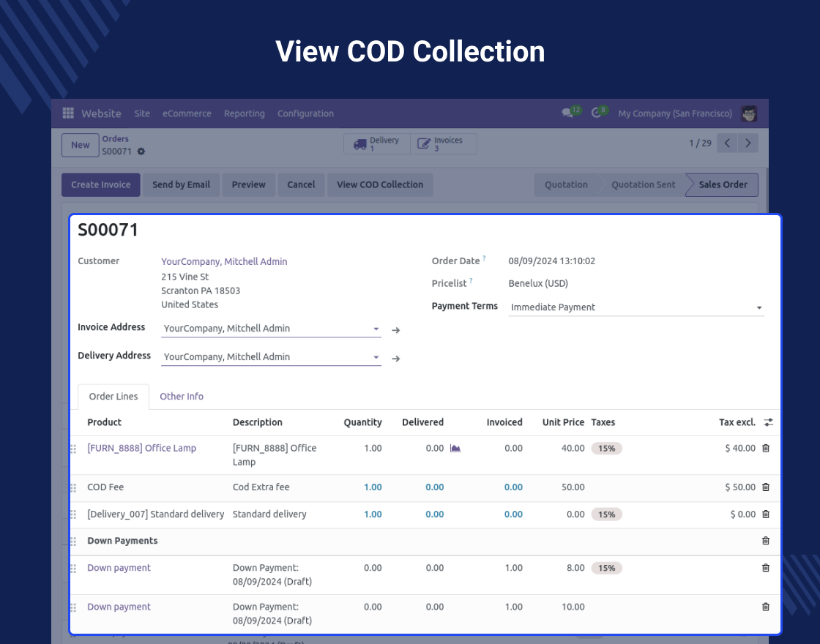This screenshot has height=644, width=820.
Task: Open forecast chart icon on Office Lamp line
Action: tap(455, 448)
